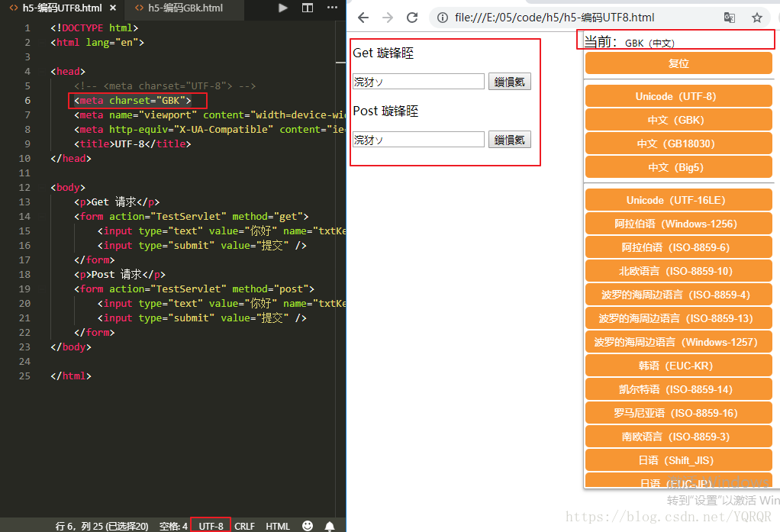
Task: Bookmark the page with the star icon
Action: pyautogui.click(x=756, y=18)
